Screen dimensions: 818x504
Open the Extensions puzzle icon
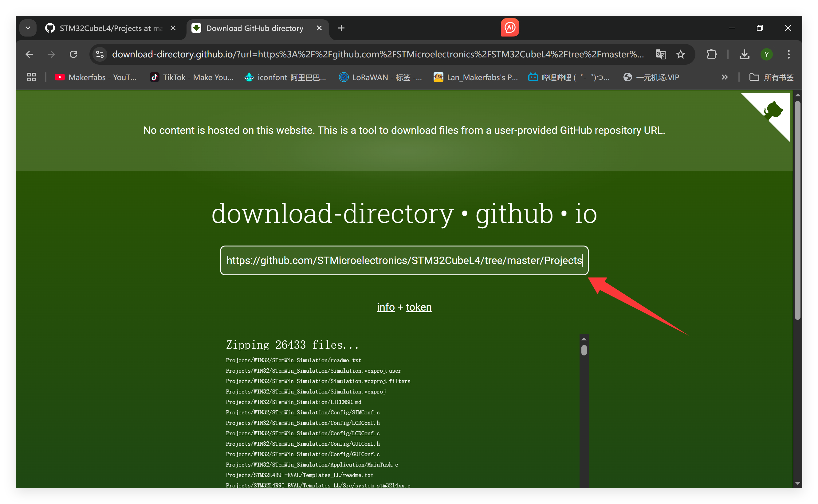point(712,54)
